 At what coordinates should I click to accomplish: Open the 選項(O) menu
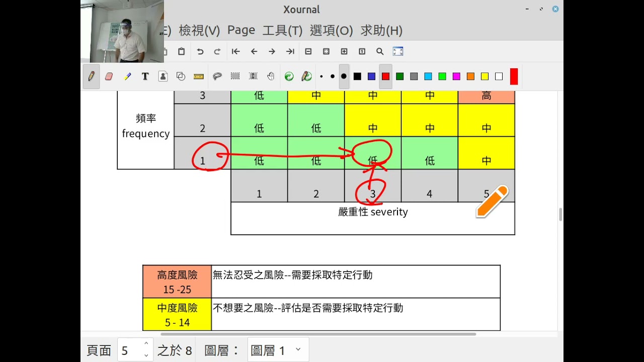pos(331,30)
